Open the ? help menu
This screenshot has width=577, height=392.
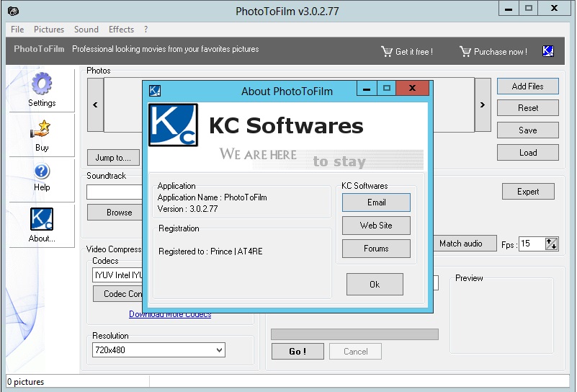pos(146,30)
